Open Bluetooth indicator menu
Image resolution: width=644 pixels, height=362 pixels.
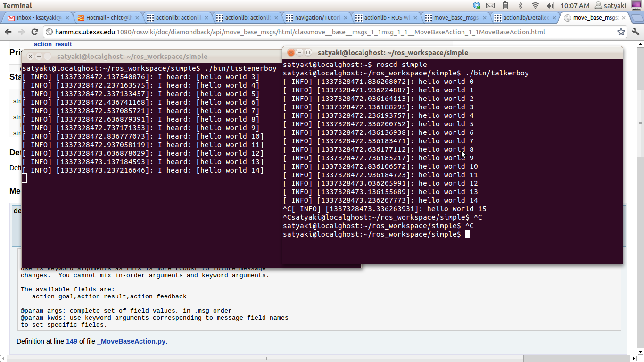coord(520,6)
